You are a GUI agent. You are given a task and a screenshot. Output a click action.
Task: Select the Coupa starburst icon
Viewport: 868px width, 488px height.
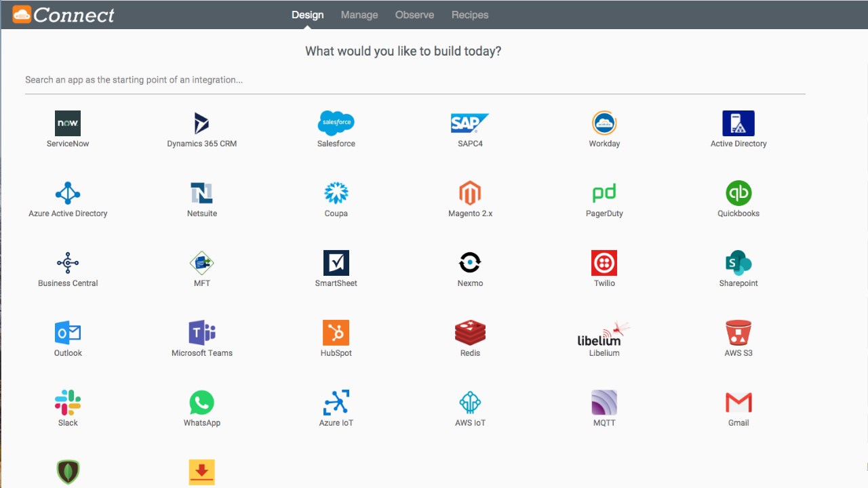[x=336, y=193]
